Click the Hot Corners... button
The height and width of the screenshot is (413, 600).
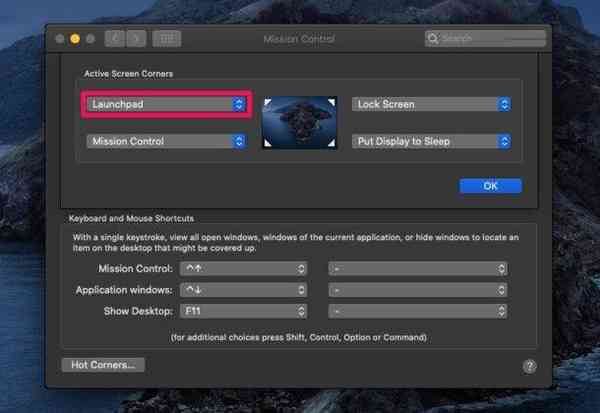pos(103,365)
